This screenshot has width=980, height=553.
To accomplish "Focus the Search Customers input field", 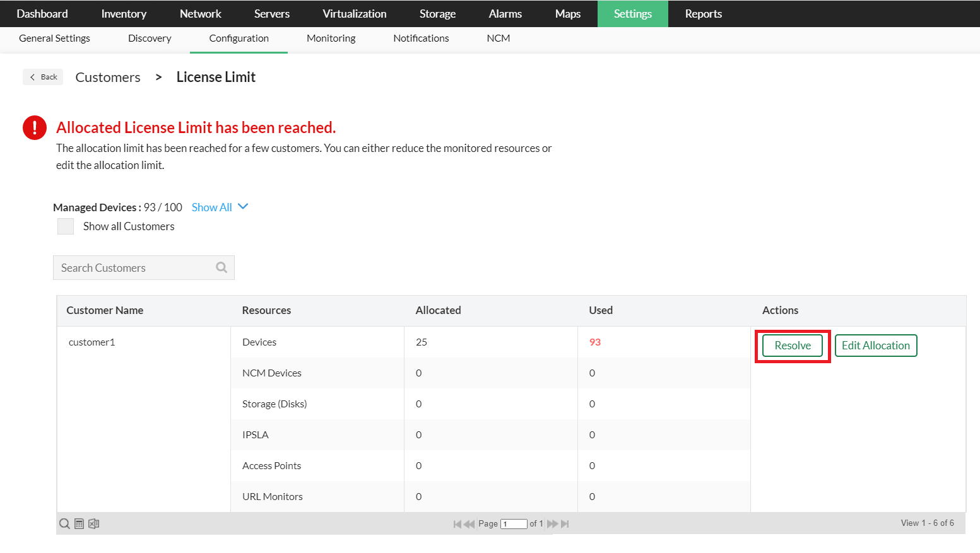I will (144, 267).
